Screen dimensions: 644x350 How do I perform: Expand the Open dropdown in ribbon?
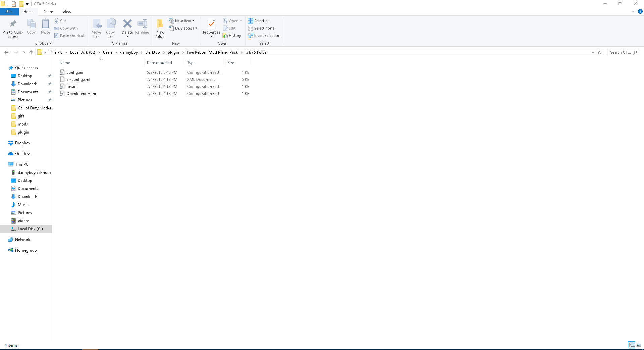pos(241,21)
